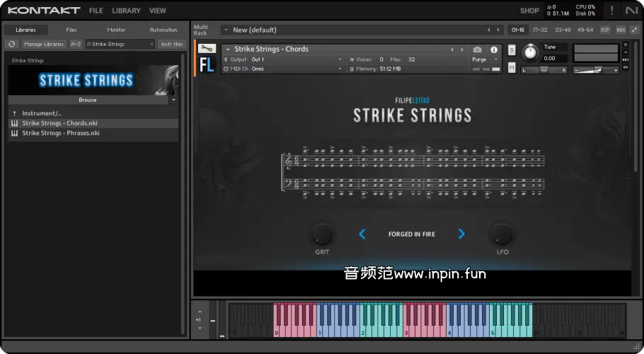
Task: Select the 49-64 rack page
Action: tap(585, 30)
